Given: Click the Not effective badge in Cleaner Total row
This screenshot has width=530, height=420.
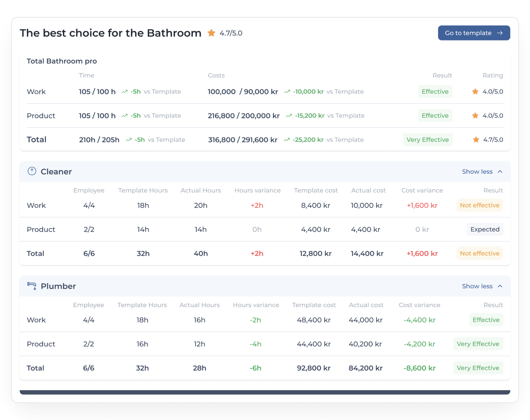Looking at the screenshot, I should coord(480,253).
